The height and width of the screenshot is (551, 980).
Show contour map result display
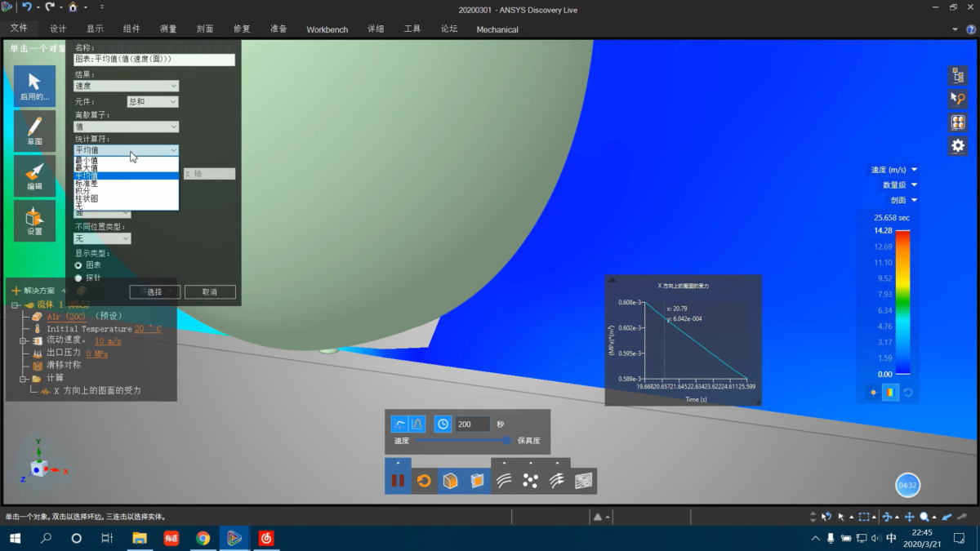pos(584,481)
